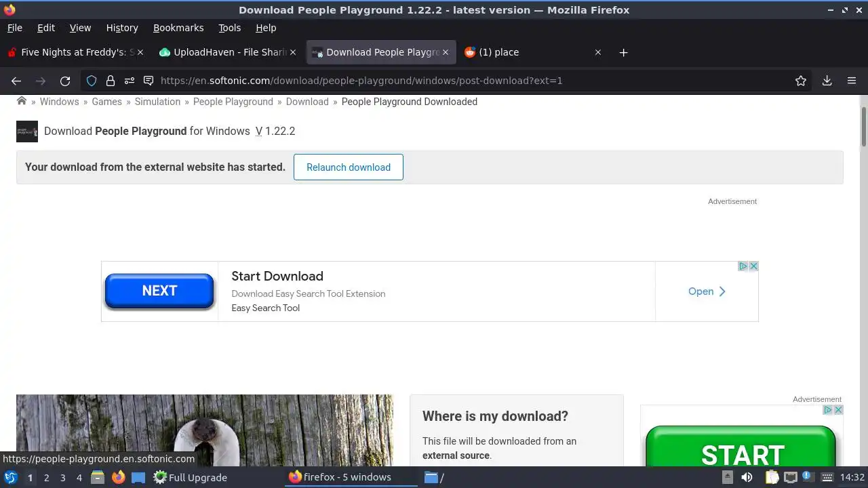
Task: Close the (1) place tab
Action: pos(598,52)
